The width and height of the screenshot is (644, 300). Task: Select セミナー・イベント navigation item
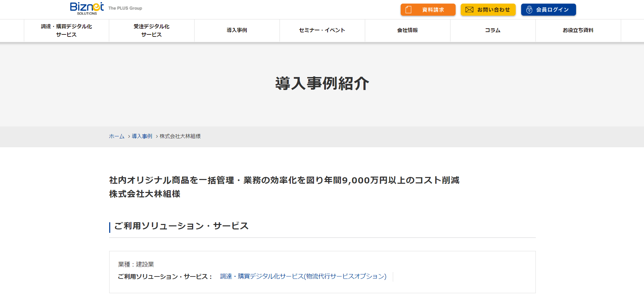pos(322,30)
